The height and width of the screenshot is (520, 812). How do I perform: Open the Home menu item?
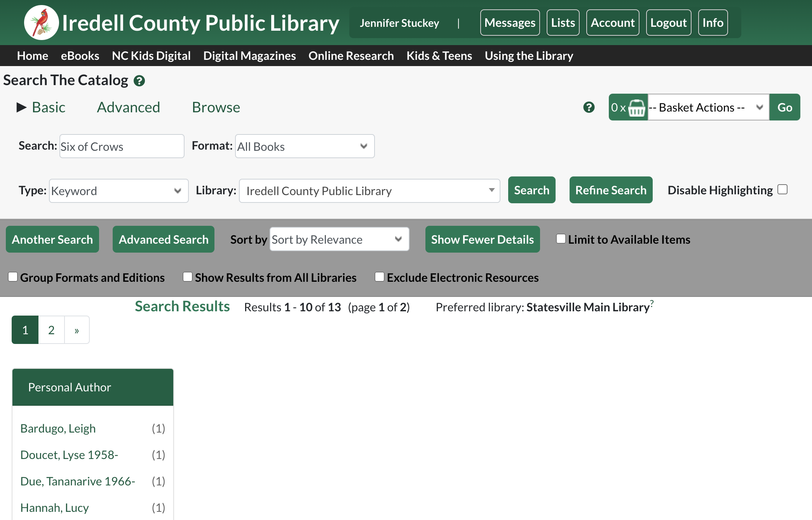(33, 56)
